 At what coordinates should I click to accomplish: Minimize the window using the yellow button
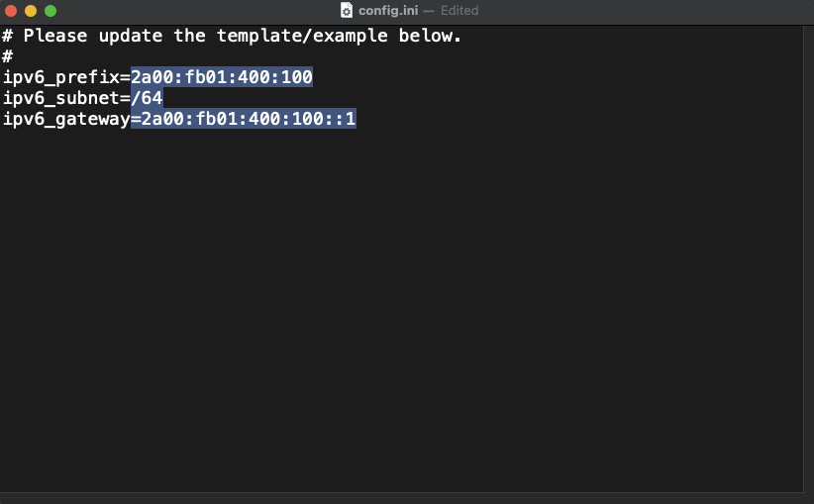(x=31, y=11)
